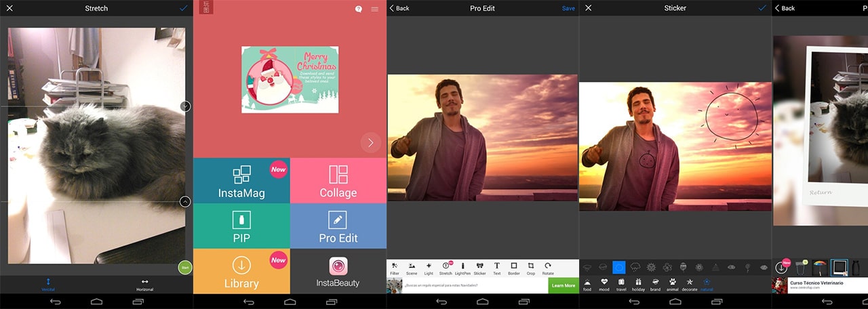Select the mood sticker category
This screenshot has width=868, height=309.
(604, 284)
